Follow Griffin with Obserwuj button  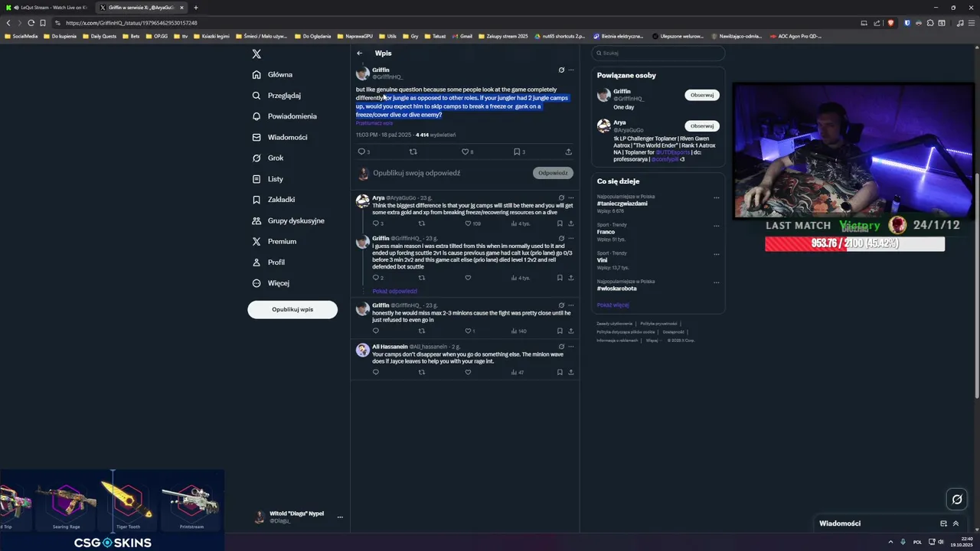702,95
